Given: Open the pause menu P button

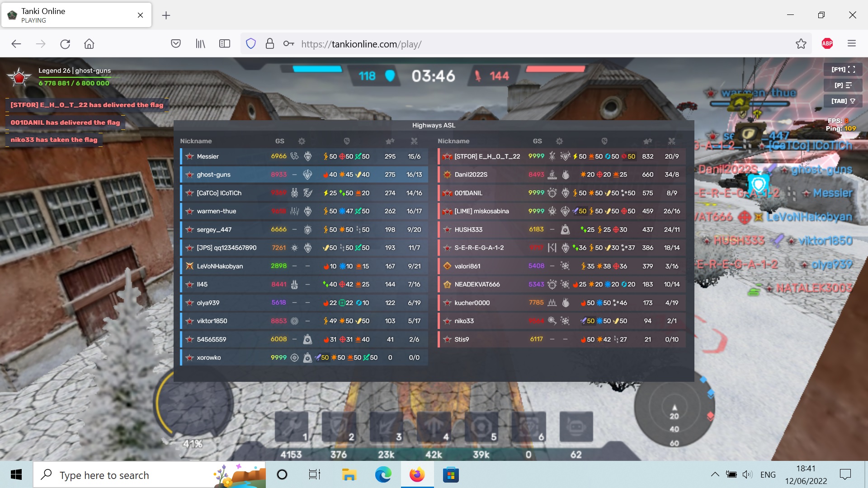Looking at the screenshot, I should [843, 85].
